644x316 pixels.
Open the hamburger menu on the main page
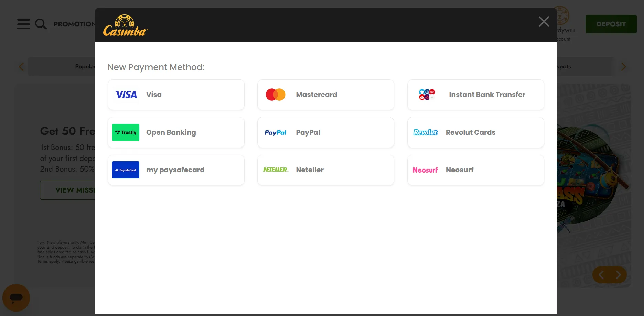tap(23, 24)
